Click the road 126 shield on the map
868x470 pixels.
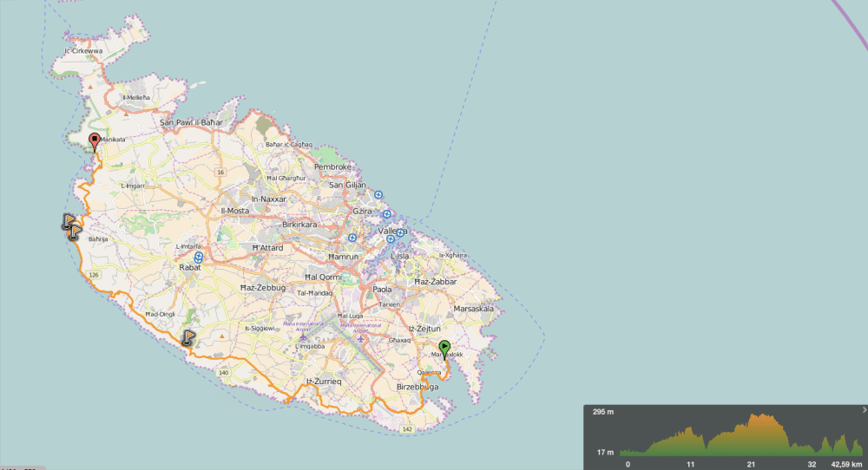pyautogui.click(x=94, y=274)
